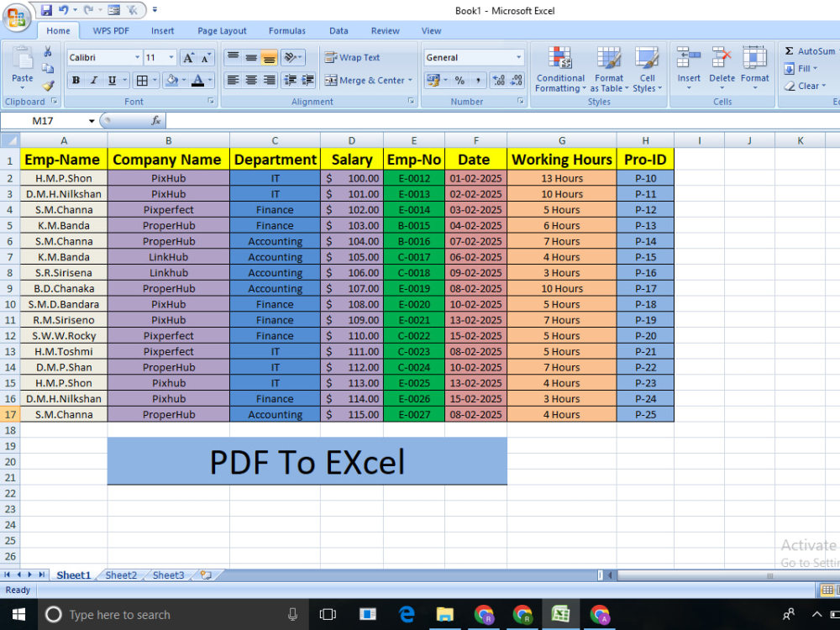Image resolution: width=840 pixels, height=630 pixels.
Task: Click Merge & Center button
Action: pos(365,81)
